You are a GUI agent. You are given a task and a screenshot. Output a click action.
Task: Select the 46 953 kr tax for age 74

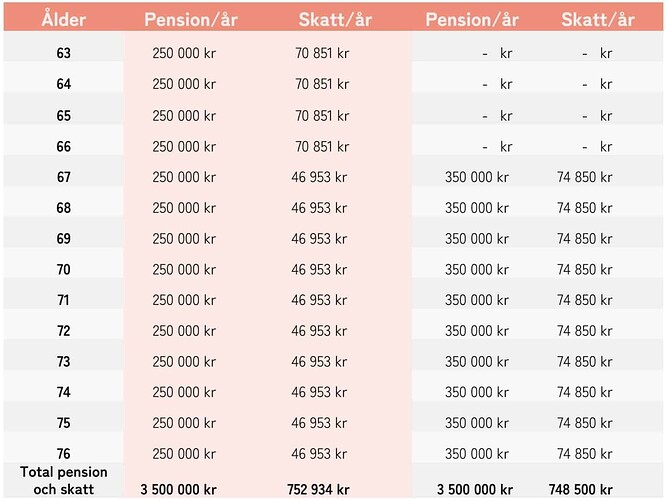(320, 393)
